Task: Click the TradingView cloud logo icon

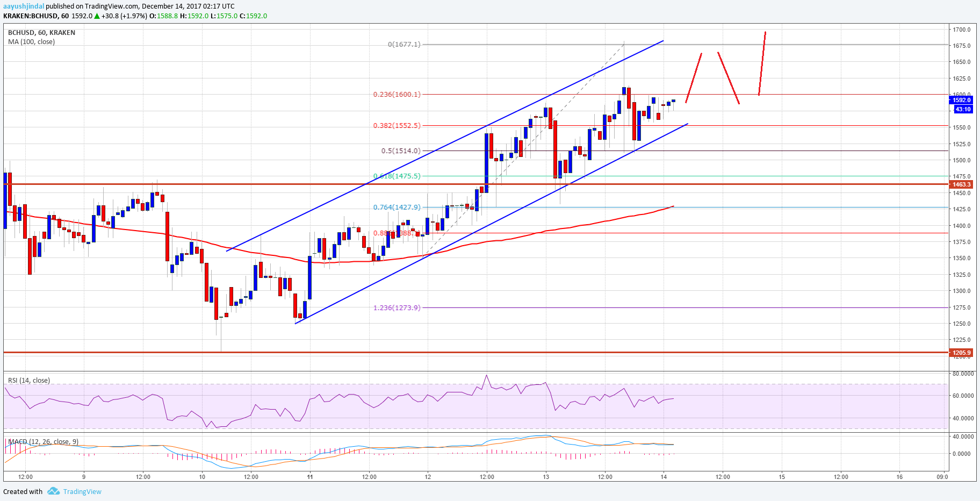Action: tap(53, 491)
